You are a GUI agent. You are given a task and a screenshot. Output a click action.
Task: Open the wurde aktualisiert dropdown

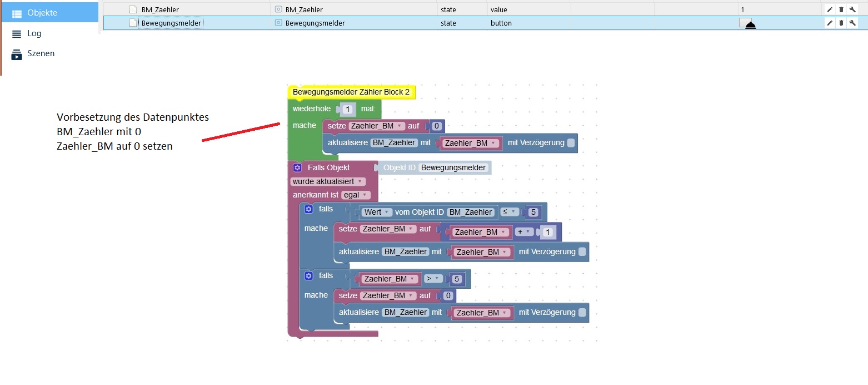(328, 181)
